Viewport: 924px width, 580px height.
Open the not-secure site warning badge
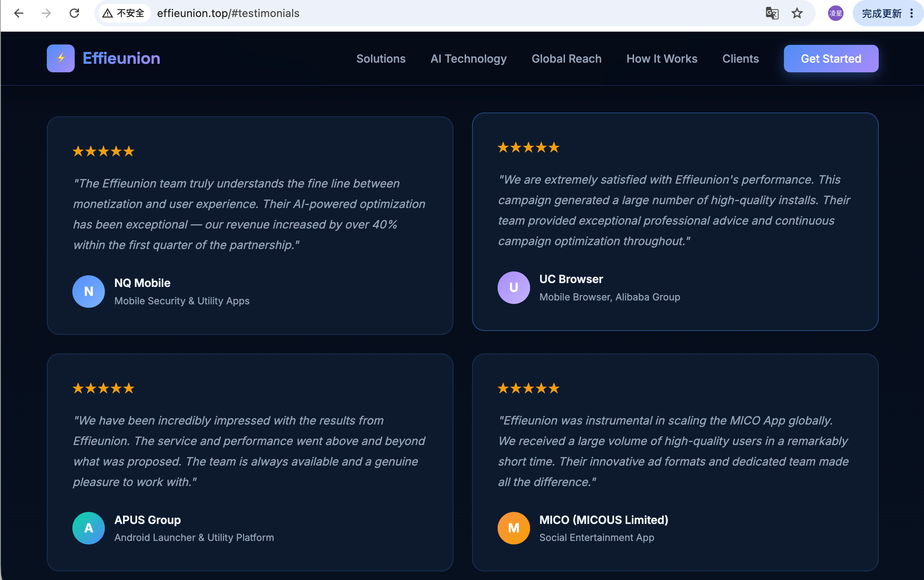(124, 13)
